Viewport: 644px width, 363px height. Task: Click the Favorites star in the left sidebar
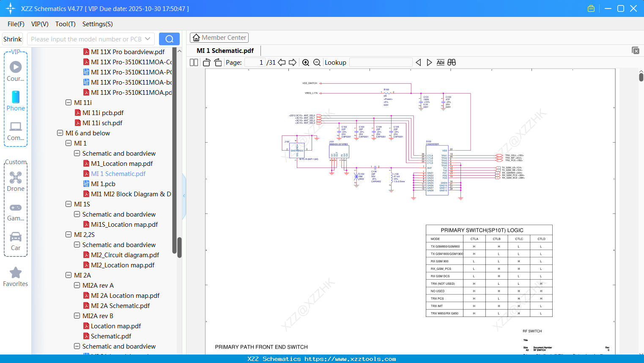(15, 272)
